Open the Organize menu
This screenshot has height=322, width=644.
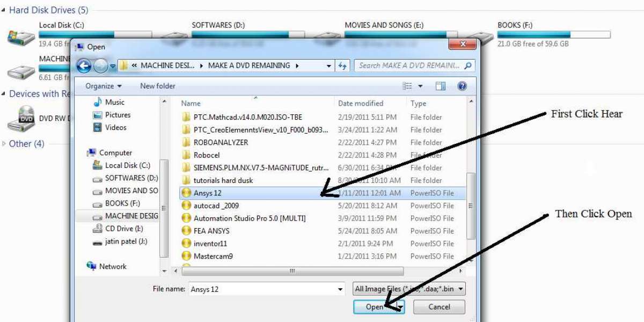(103, 86)
